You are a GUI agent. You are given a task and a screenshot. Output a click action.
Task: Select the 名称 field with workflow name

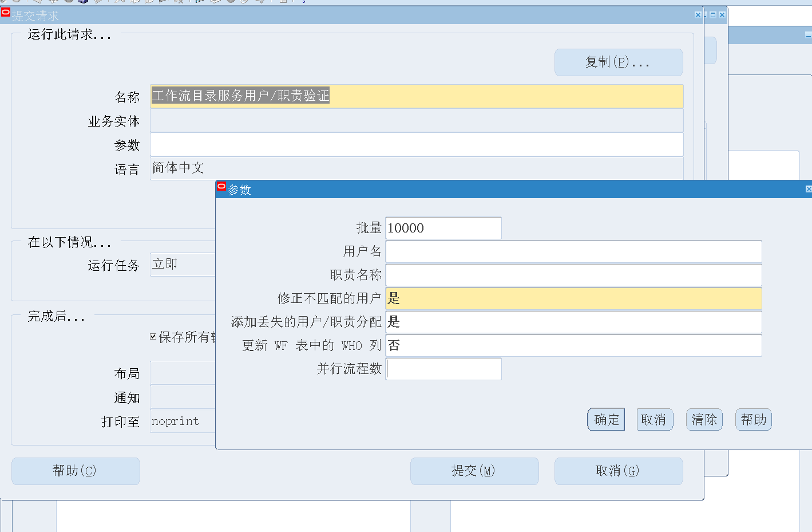click(x=417, y=96)
